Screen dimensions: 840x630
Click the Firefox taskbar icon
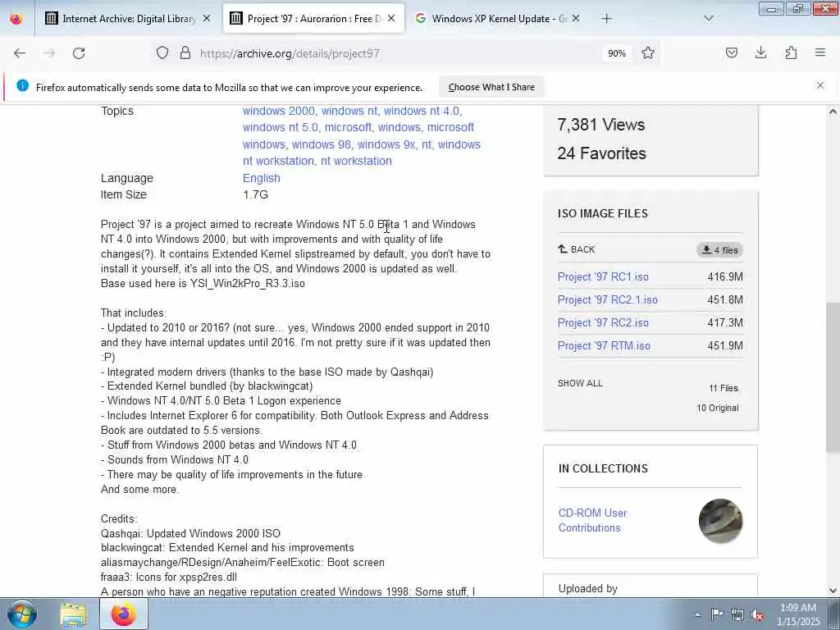click(x=124, y=614)
